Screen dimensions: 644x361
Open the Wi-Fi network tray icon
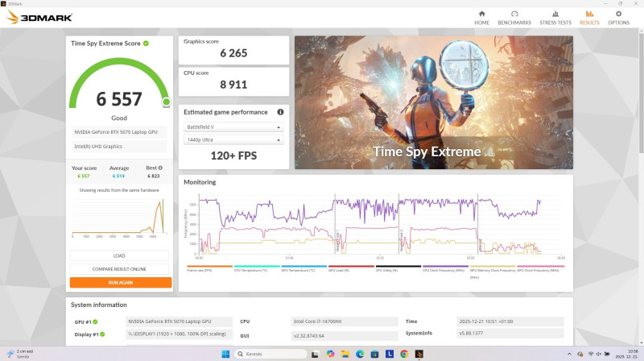(x=591, y=354)
